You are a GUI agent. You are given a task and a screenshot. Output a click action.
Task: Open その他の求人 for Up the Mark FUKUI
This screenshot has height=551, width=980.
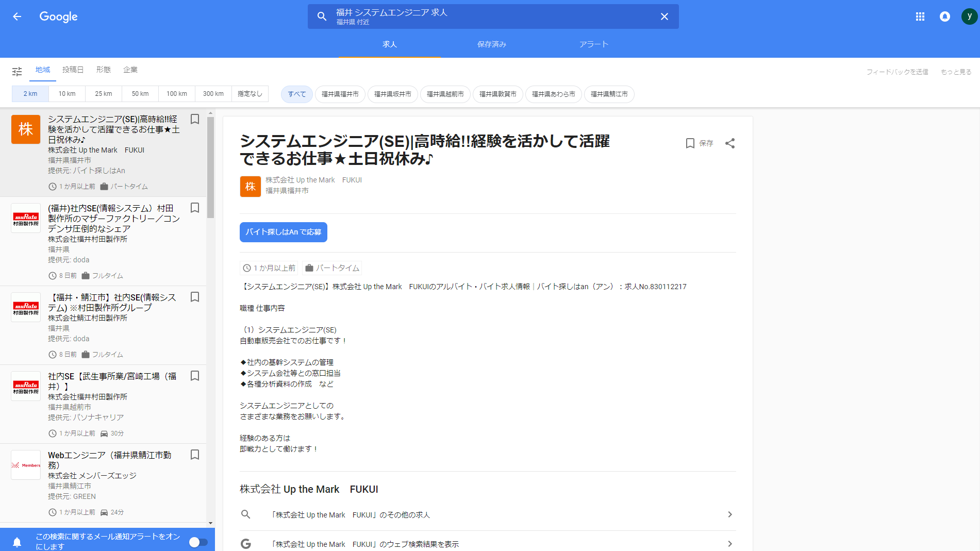pos(488,515)
